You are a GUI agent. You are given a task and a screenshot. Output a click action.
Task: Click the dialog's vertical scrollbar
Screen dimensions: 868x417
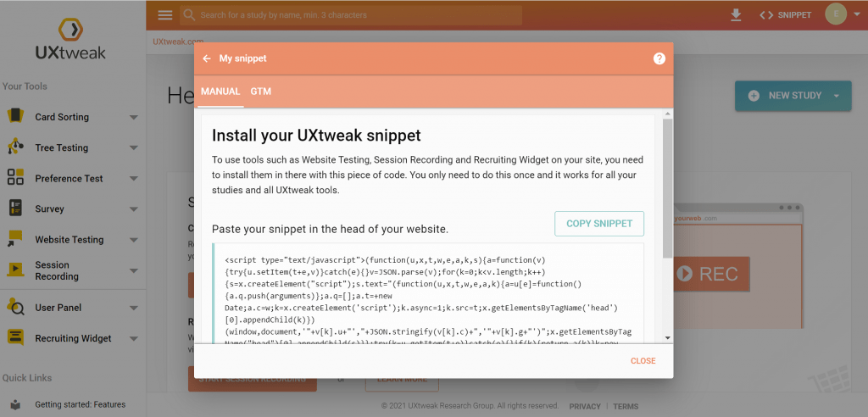667,186
